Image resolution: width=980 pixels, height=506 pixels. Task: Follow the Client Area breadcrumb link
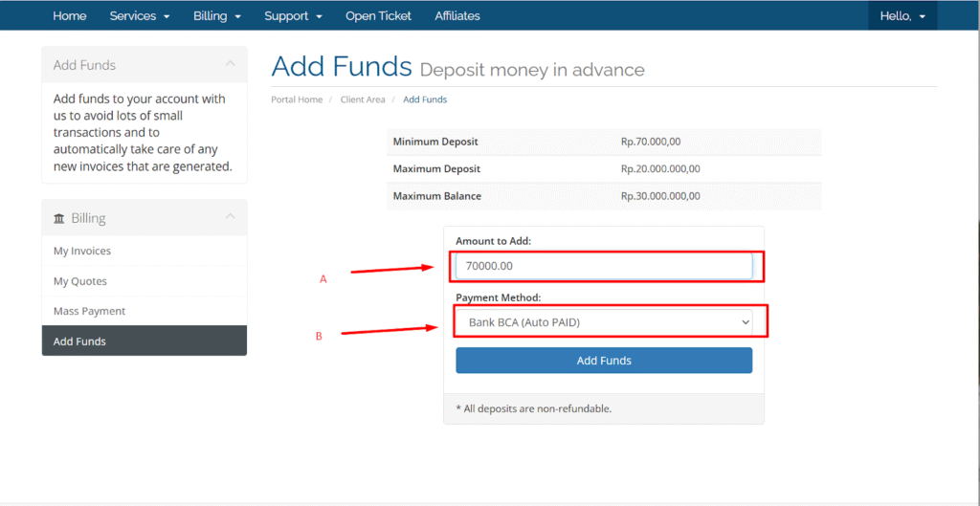point(363,99)
